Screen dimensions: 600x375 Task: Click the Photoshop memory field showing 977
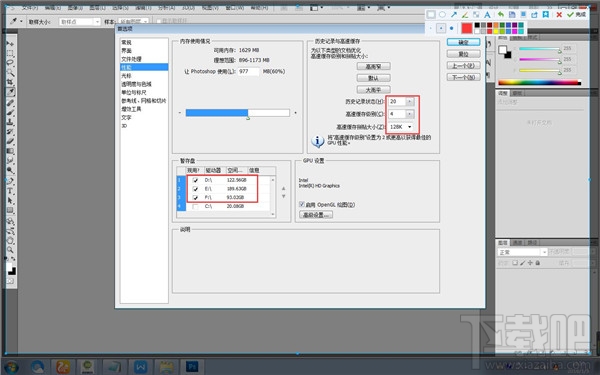248,72
